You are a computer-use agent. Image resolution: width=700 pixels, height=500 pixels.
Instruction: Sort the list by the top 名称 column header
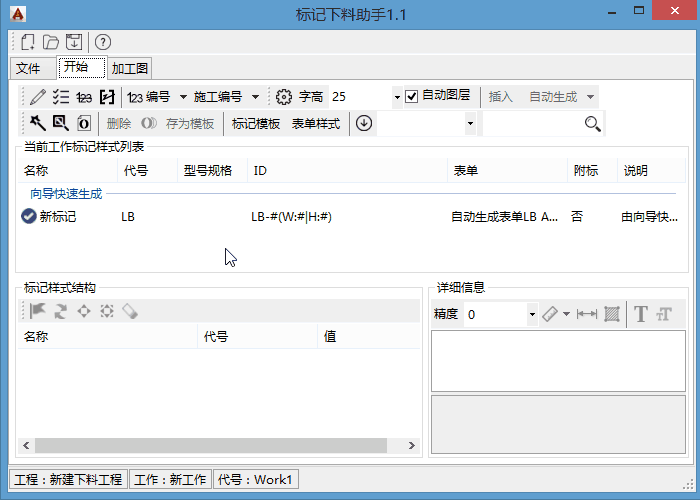click(x=67, y=171)
